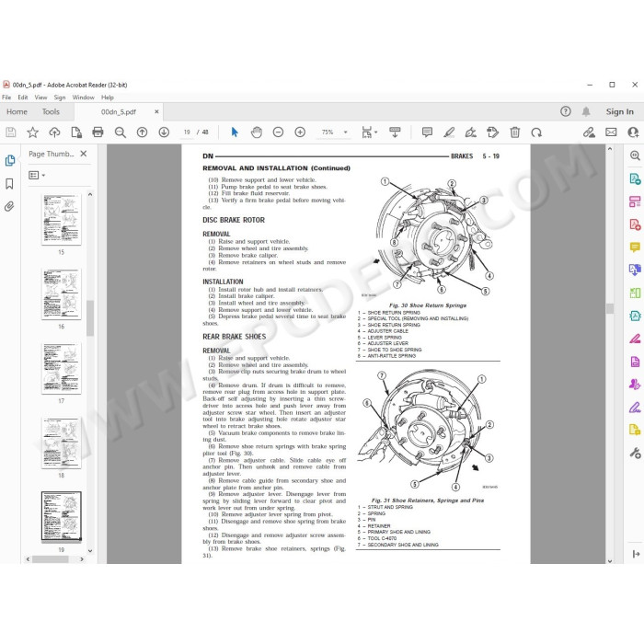Image resolution: width=644 pixels, height=644 pixels.
Task: Open Page Thumbnails panel icon
Action: [x=10, y=161]
